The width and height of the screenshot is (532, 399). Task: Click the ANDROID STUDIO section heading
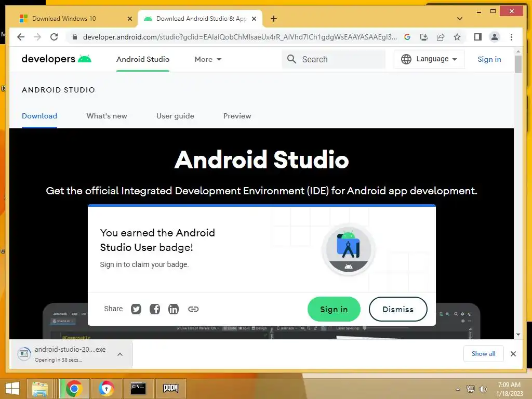(x=58, y=90)
